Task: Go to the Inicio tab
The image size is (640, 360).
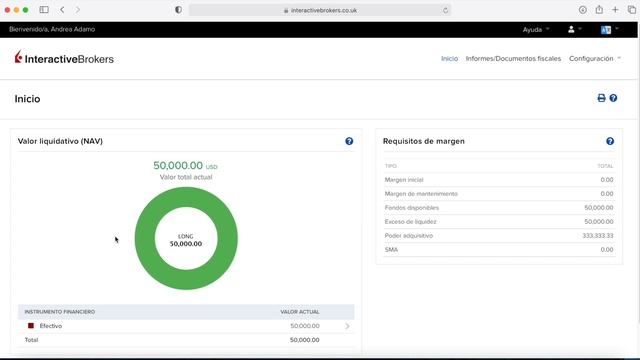Action: (449, 58)
